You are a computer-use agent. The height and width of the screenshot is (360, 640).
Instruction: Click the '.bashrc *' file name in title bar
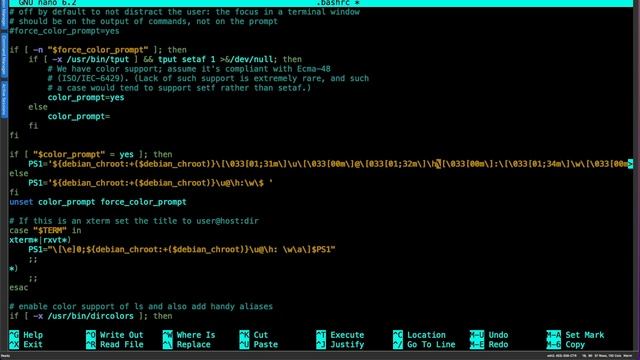[x=338, y=3]
